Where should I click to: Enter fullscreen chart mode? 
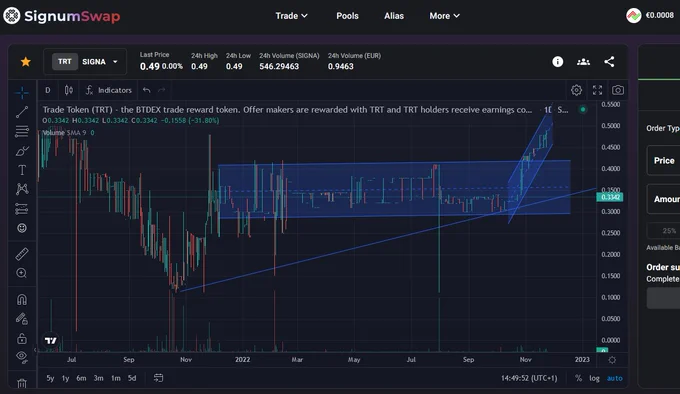pyautogui.click(x=598, y=90)
